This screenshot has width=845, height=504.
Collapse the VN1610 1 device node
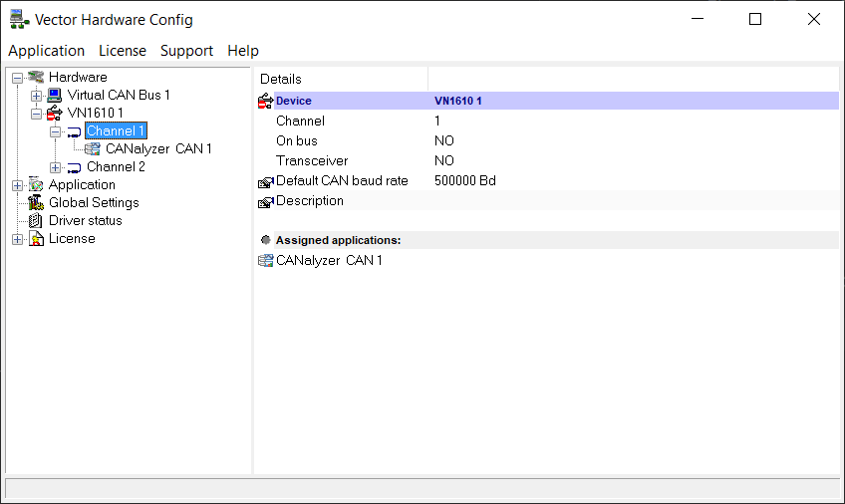(x=36, y=114)
